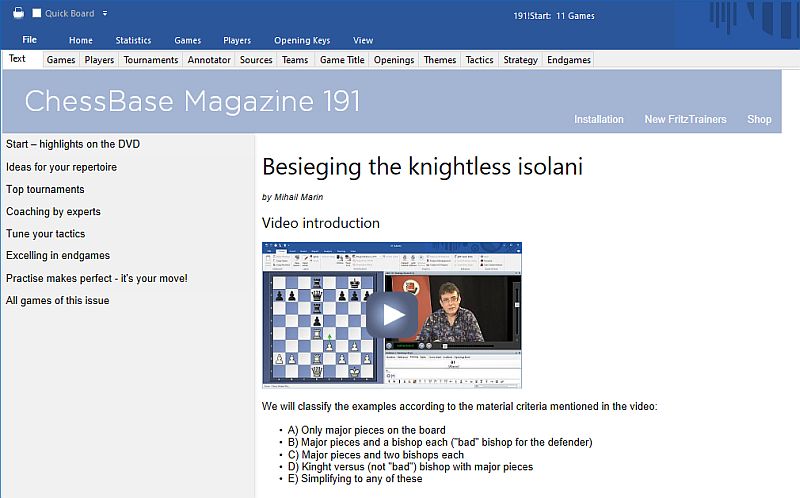The height and width of the screenshot is (498, 800).
Task: Select the Strategy tab
Action: [520, 60]
